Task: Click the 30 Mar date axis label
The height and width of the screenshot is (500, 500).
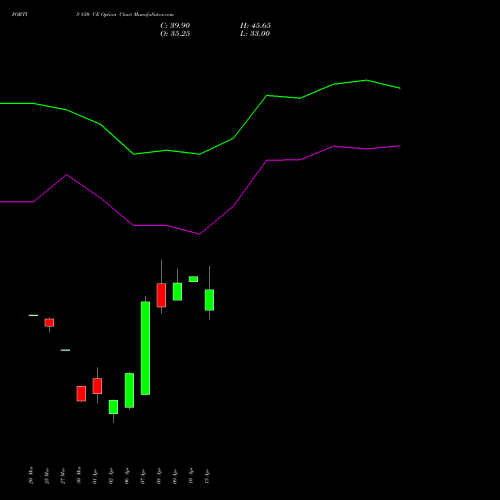Action: coord(79,475)
